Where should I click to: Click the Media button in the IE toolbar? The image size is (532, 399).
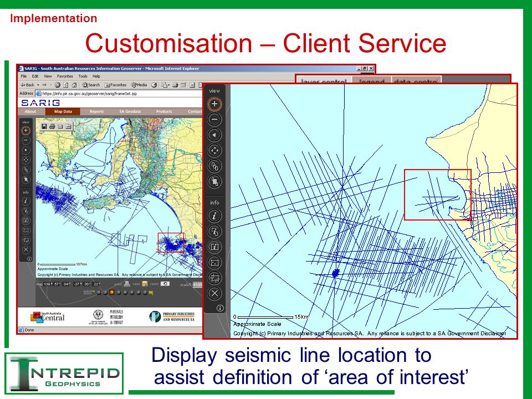pos(140,85)
